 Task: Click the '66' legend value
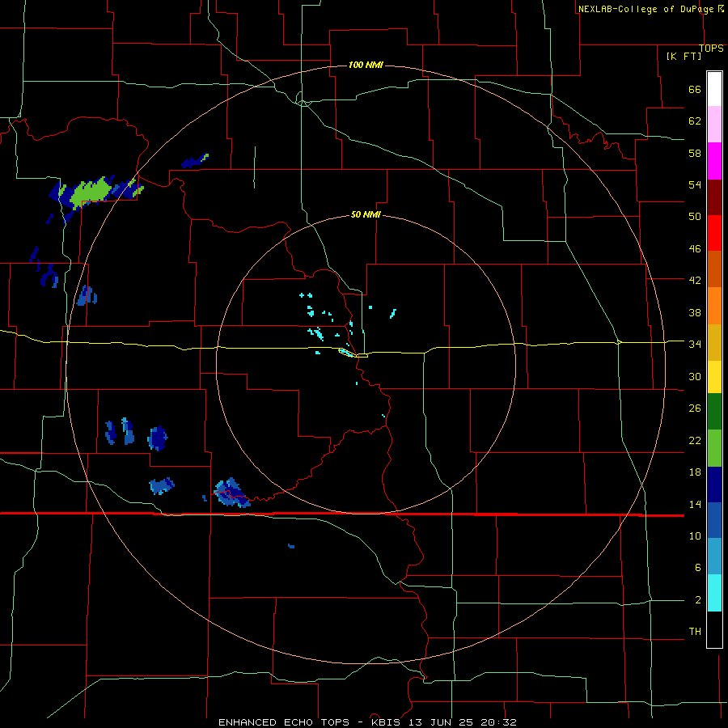coord(695,90)
